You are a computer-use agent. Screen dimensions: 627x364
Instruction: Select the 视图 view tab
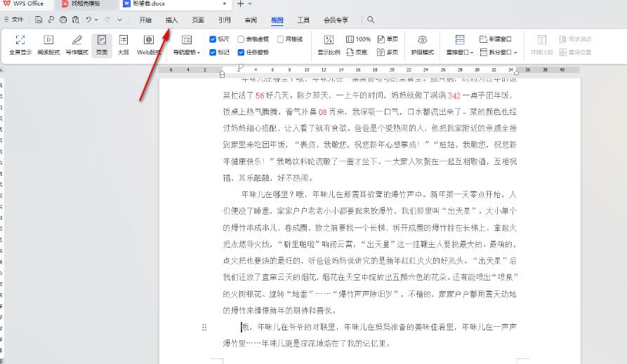(x=277, y=20)
